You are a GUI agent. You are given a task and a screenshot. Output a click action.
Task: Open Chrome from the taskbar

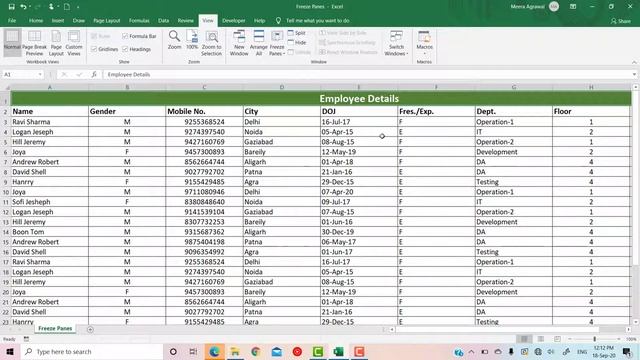click(x=256, y=351)
